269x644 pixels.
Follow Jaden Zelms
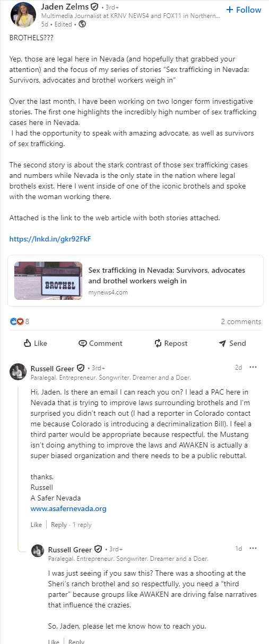click(x=244, y=10)
